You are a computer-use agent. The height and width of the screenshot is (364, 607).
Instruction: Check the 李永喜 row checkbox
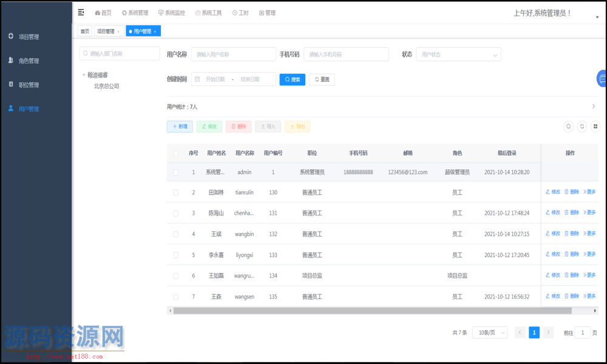pyautogui.click(x=176, y=255)
